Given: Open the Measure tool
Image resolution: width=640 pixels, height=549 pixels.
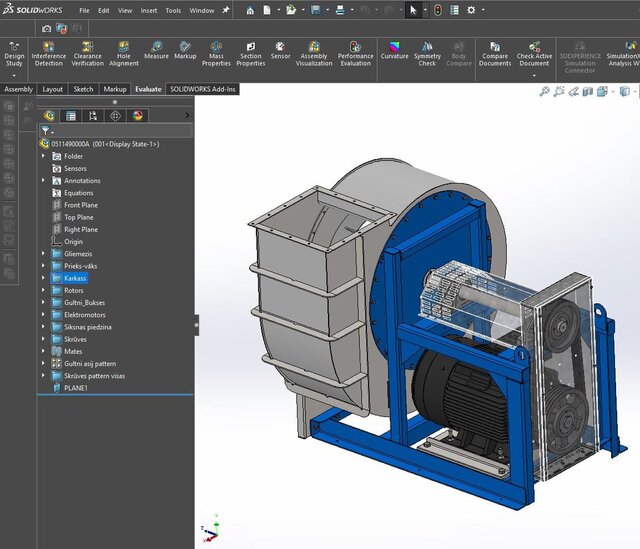Looking at the screenshot, I should click(156, 50).
